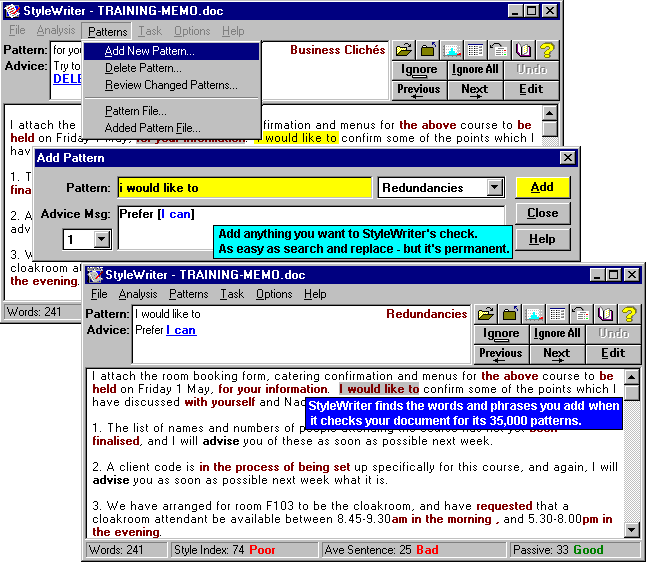Image resolution: width=649 pixels, height=564 pixels.
Task: Open File menu in lower window
Action: 99,294
